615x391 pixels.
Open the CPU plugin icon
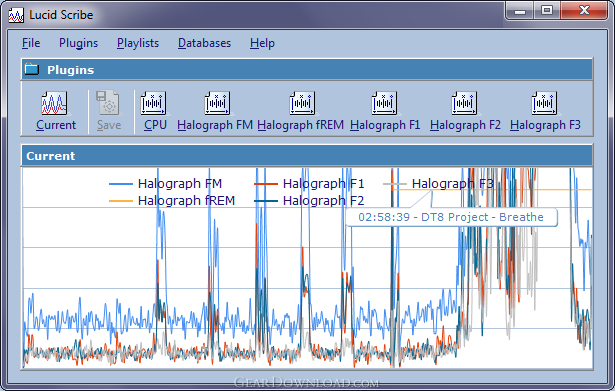pos(153,103)
